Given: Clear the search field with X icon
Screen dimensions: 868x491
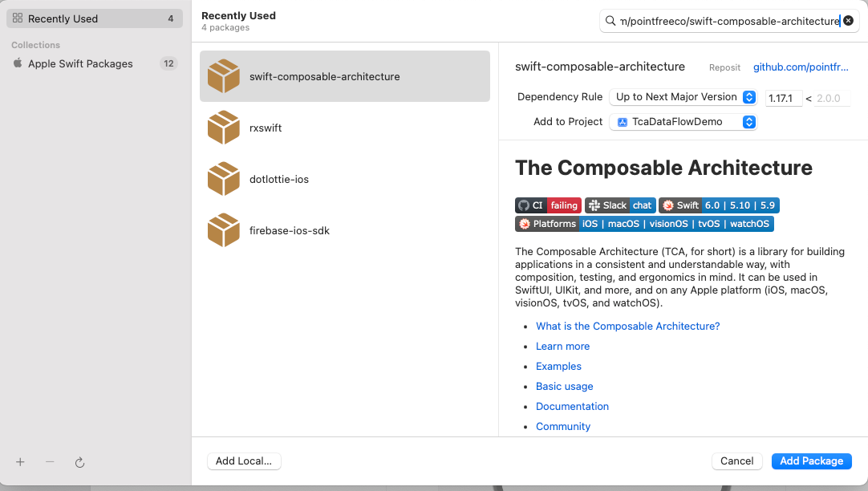Looking at the screenshot, I should [848, 21].
